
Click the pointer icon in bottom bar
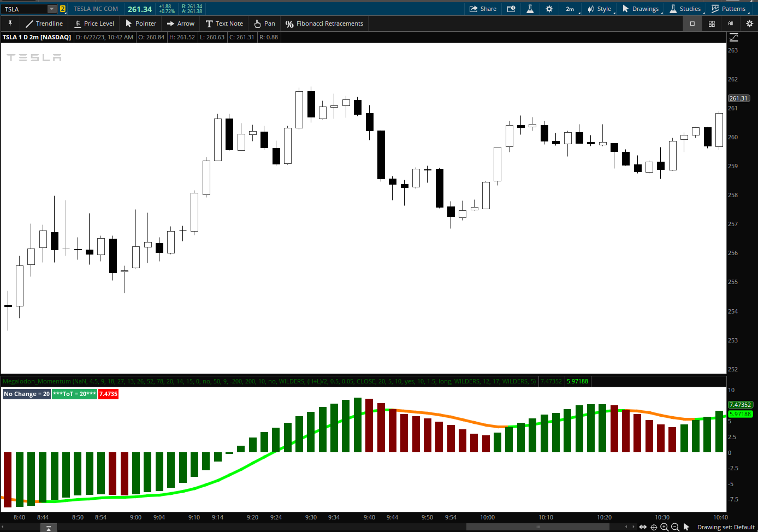pos(686,527)
